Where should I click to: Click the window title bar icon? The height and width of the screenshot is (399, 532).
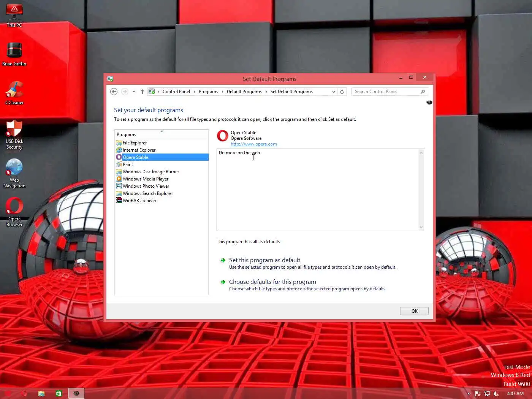coord(110,79)
